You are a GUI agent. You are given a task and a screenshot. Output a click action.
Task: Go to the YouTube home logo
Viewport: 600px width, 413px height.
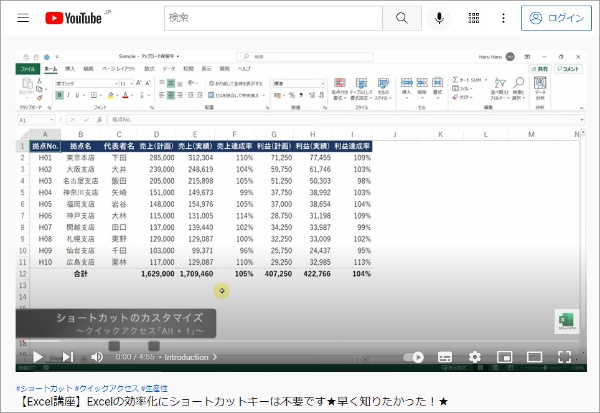74,18
